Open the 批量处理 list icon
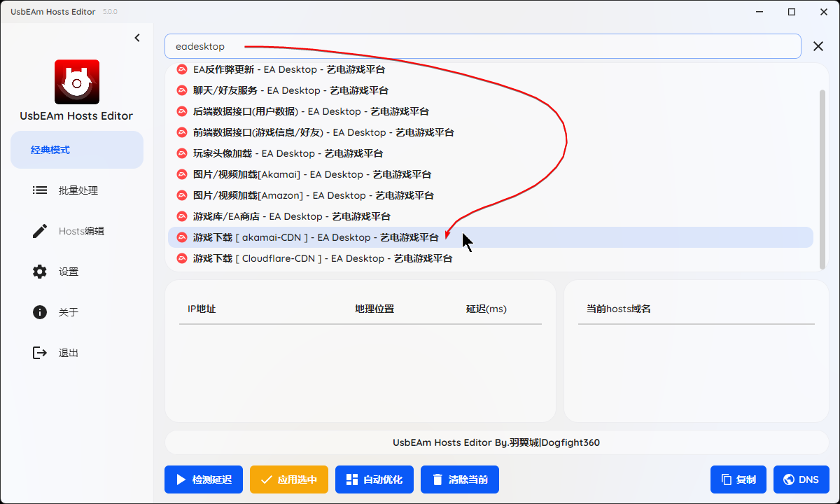 pos(40,190)
